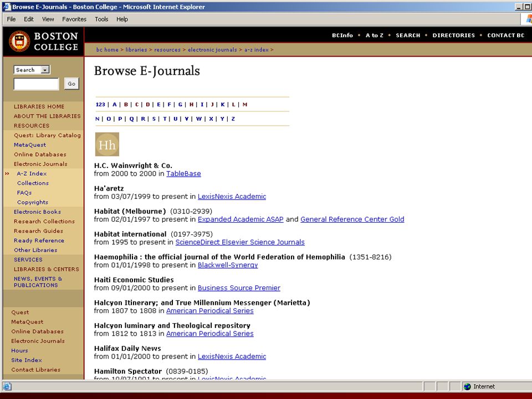Viewport: 532px width, 399px height.
Task: Click the electronic journals breadcrumb
Action: [x=212, y=49]
